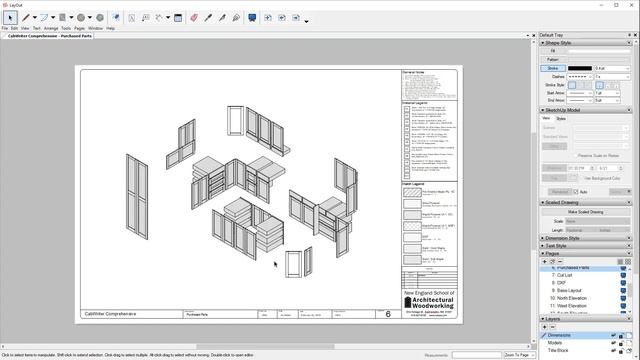Expand the Text Style panel
640x360 pixels.
click(x=585, y=246)
